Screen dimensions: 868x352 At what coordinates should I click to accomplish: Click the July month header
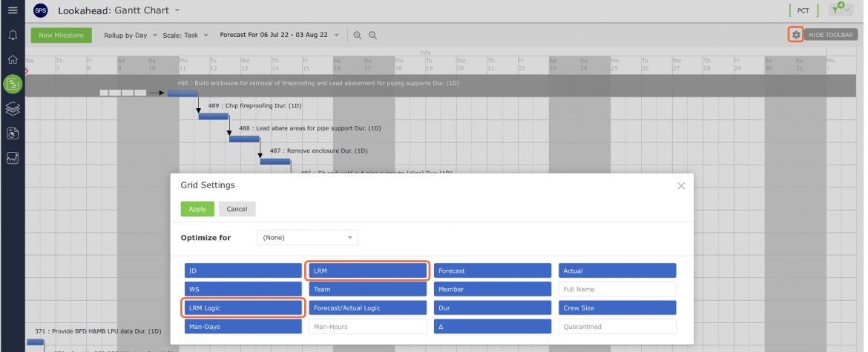point(425,53)
